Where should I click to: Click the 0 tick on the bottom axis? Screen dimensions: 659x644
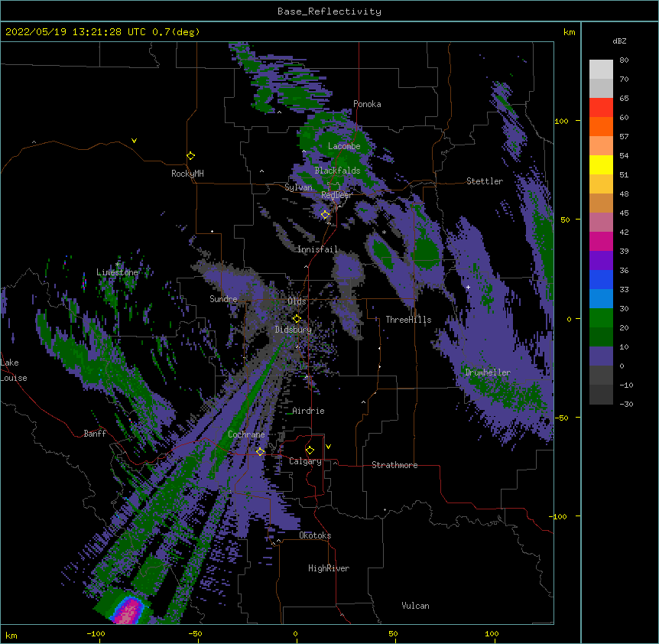coord(295,634)
